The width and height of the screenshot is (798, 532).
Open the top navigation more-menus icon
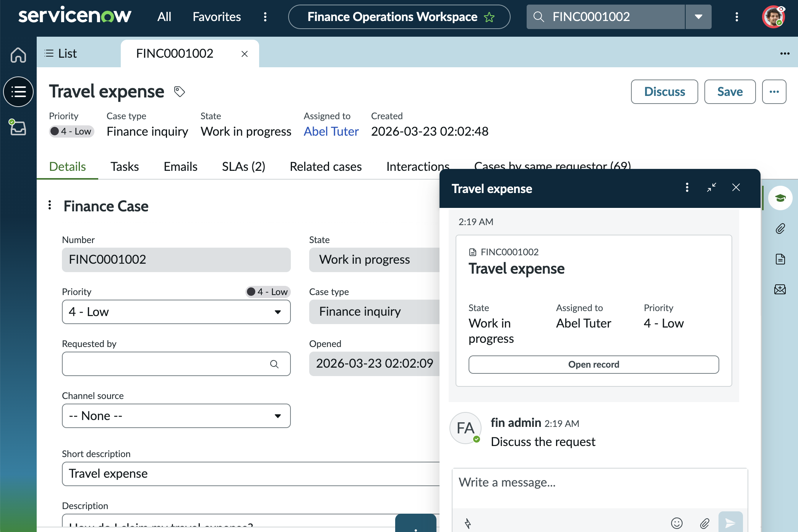(265, 17)
